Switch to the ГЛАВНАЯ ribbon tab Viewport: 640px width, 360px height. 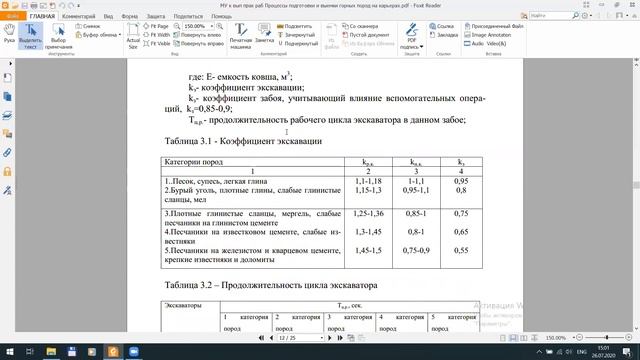42,16
